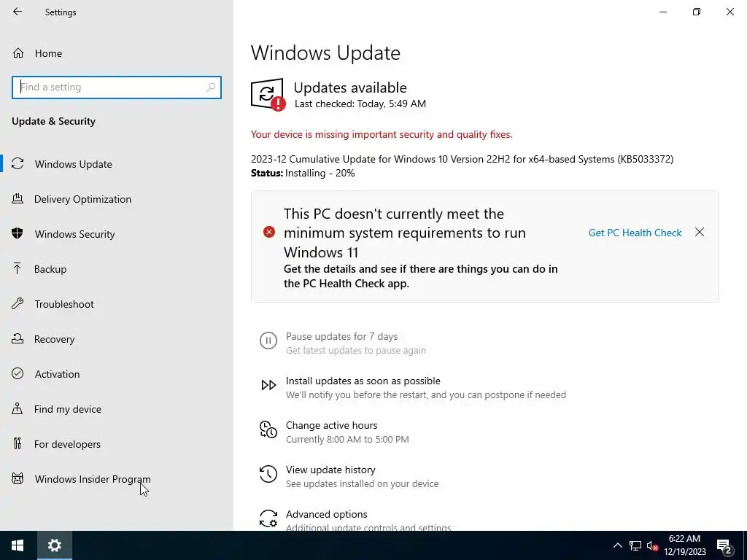747x560 pixels.
Task: Click the back arrow in Settings
Action: [x=18, y=12]
